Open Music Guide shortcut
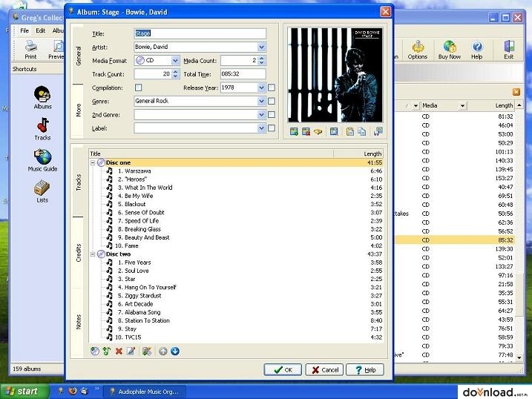This screenshot has height=399, width=532. point(42,160)
